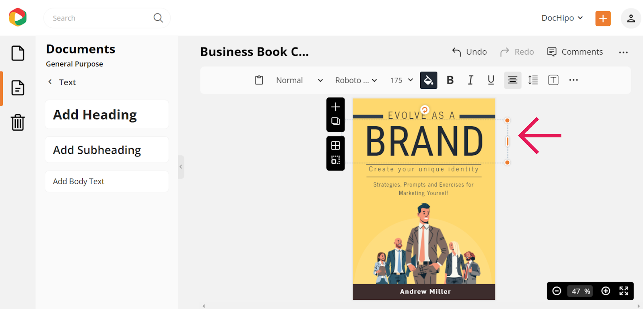Collapse the left side panel
Screen dimensions: 644x309
[x=181, y=167]
